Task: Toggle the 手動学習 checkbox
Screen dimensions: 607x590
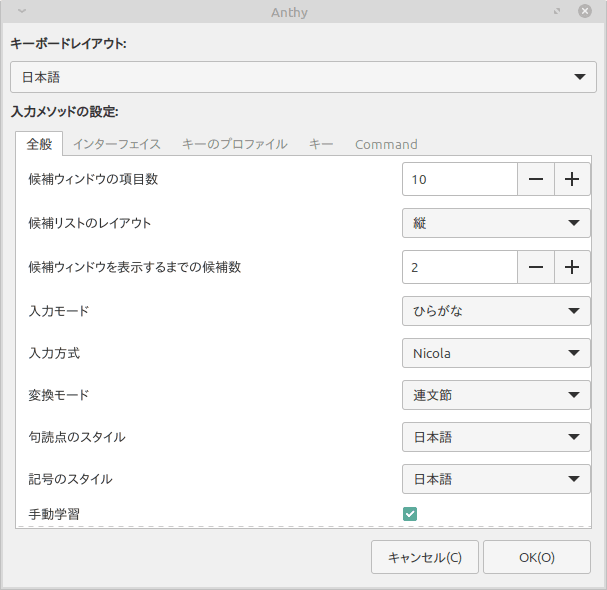Action: (x=410, y=514)
